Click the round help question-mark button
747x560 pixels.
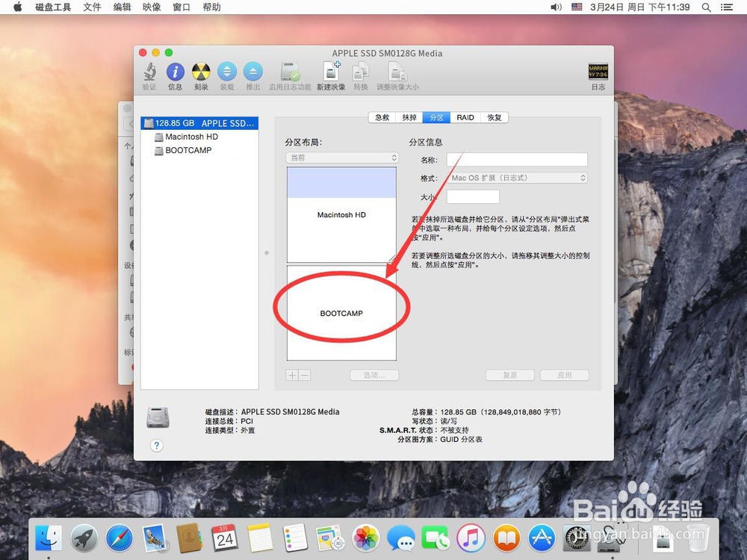click(157, 446)
